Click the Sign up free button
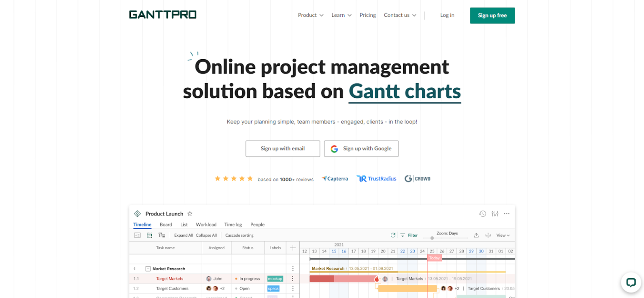Image resolution: width=644 pixels, height=298 pixels. pyautogui.click(x=492, y=15)
